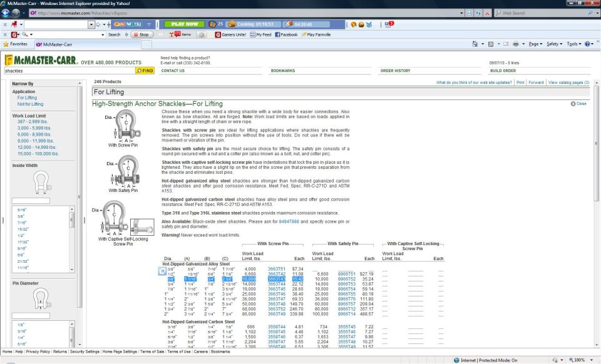Viewport: 601px width, 364px height.
Task: Open the BOOKMARKS section
Action: 283,71
